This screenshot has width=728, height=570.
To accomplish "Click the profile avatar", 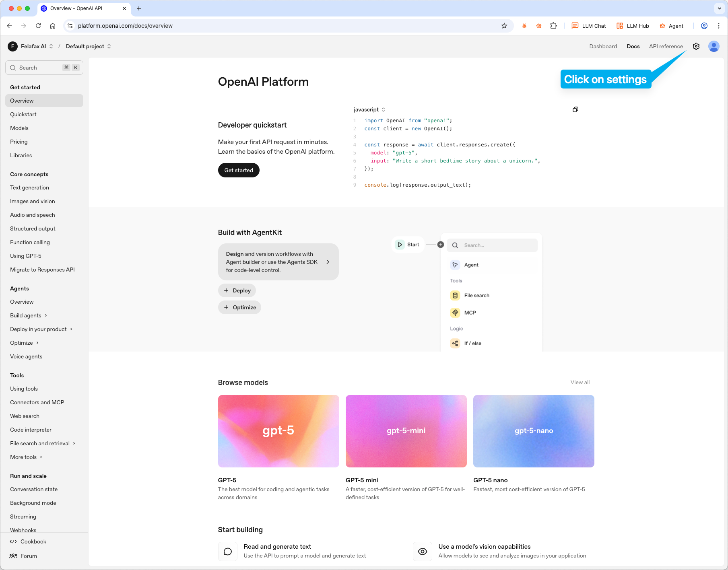I will [x=714, y=46].
